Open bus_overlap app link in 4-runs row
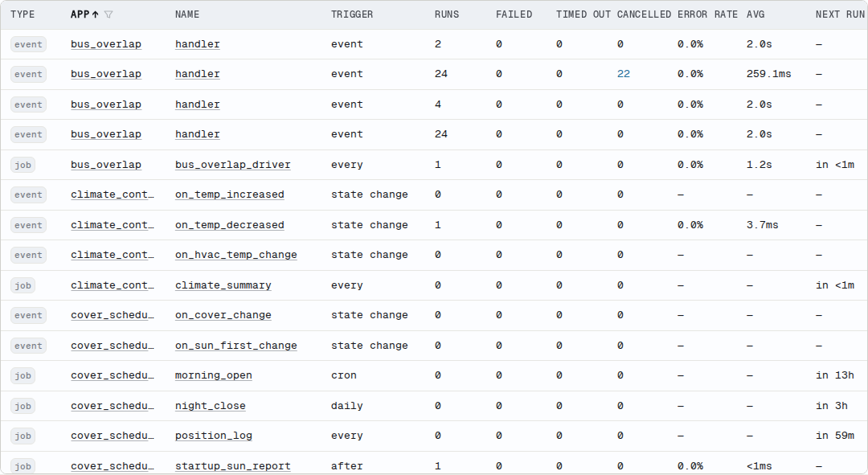Image resolution: width=868 pixels, height=475 pixels. tap(106, 104)
